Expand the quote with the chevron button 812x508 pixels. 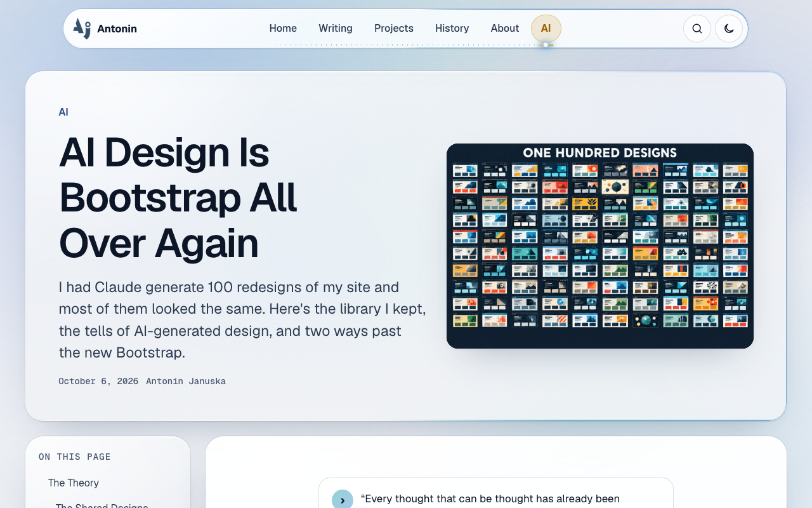343,500
